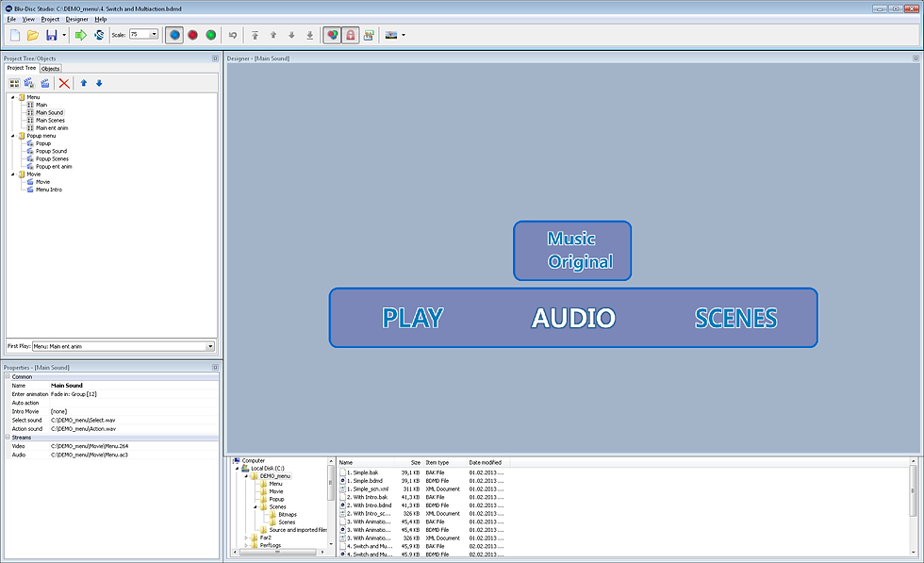Open the File menu

[11, 20]
